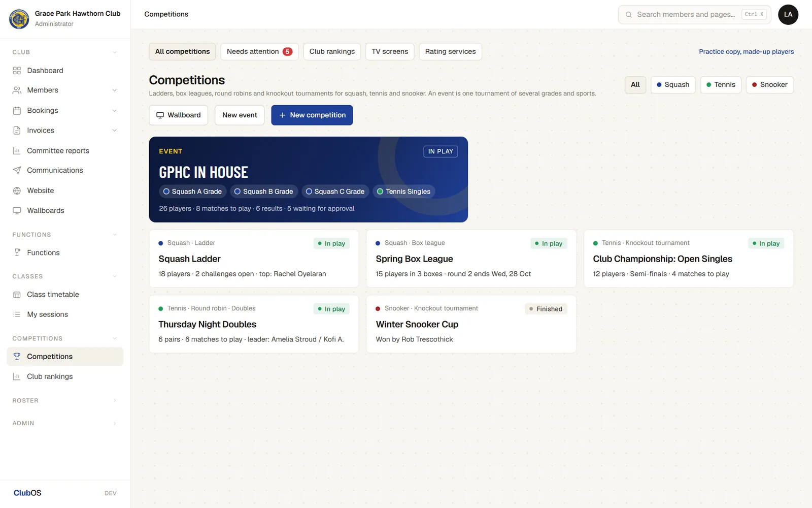Filter competitions by Squash
Screen dimensions: 812x508
(673, 85)
